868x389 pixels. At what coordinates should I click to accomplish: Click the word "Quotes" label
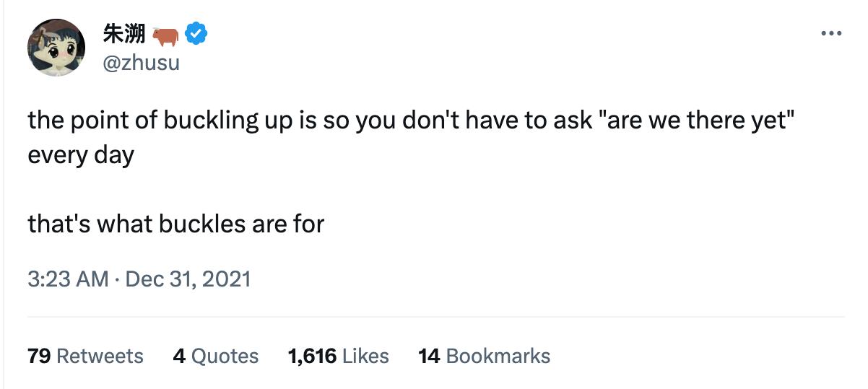(x=225, y=356)
